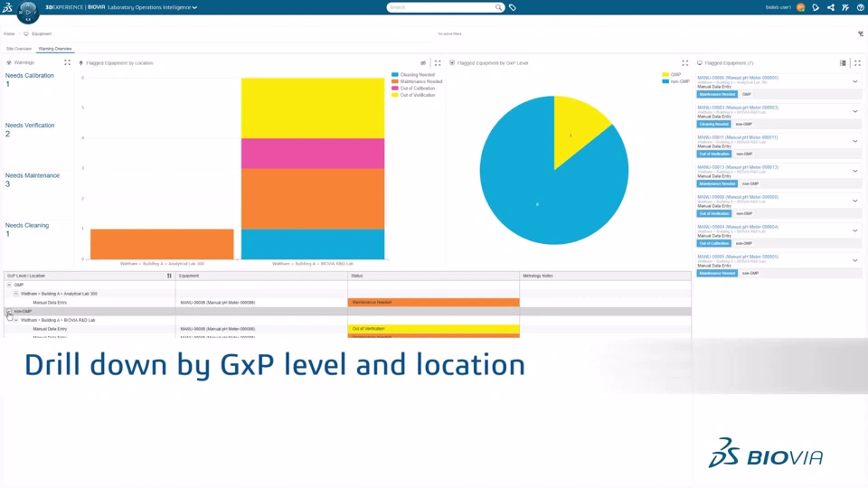The width and height of the screenshot is (868, 488).
Task: Maximize the Flagged Equipment by Location panel
Action: tap(438, 63)
